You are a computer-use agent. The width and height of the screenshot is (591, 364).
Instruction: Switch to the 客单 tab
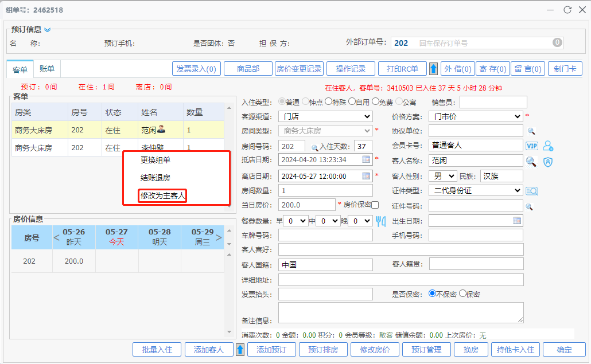pos(20,69)
